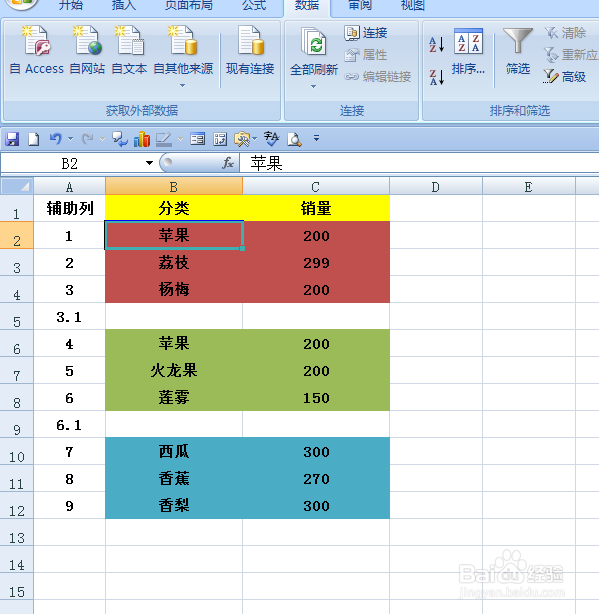Expand the 全部刷新 dropdown arrow
The width and height of the screenshot is (599, 614).
313,86
